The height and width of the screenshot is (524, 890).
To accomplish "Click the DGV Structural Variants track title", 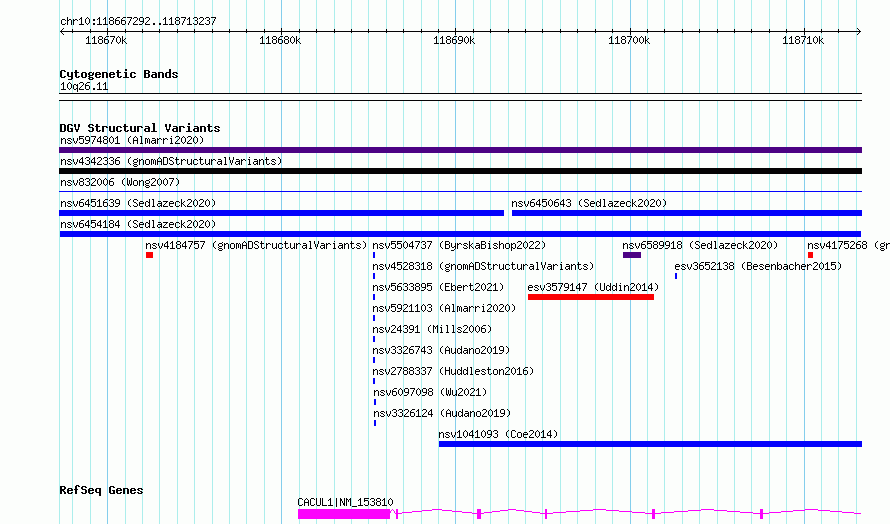I will point(140,128).
